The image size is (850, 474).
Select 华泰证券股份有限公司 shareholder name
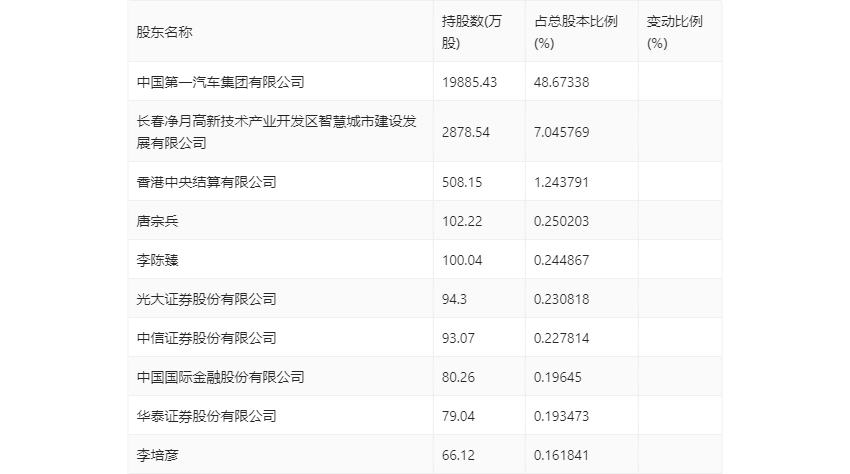[x=207, y=416]
